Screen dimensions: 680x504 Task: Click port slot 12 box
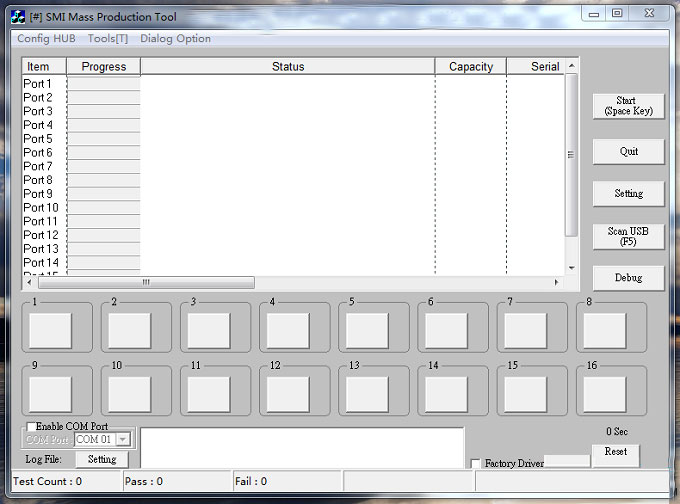pyautogui.click(x=288, y=394)
